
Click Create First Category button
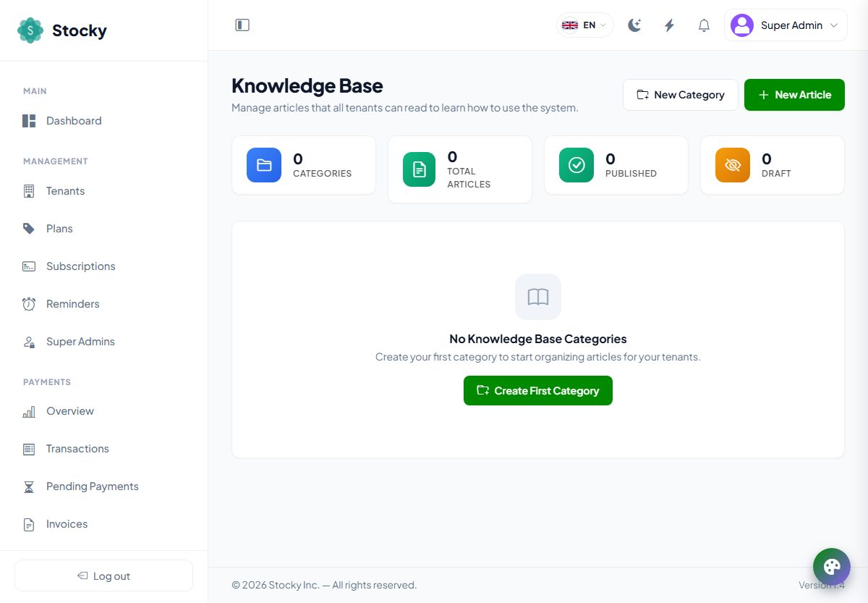[538, 391]
